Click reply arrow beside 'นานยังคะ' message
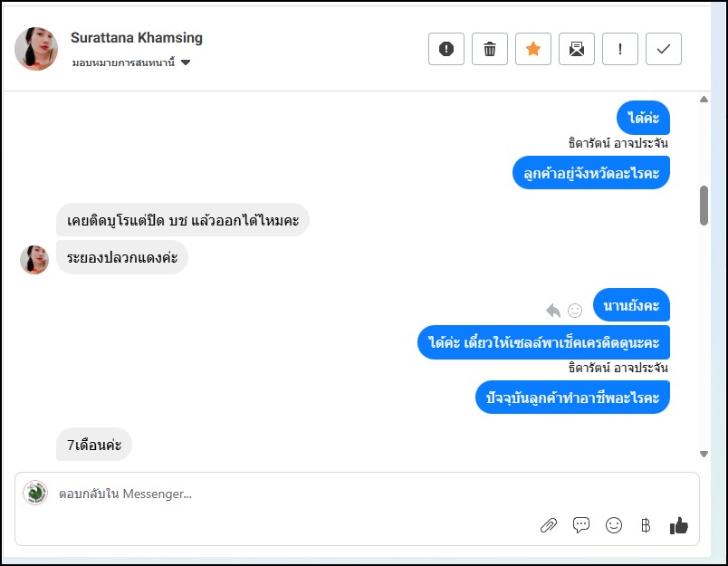The image size is (728, 566). (x=553, y=311)
